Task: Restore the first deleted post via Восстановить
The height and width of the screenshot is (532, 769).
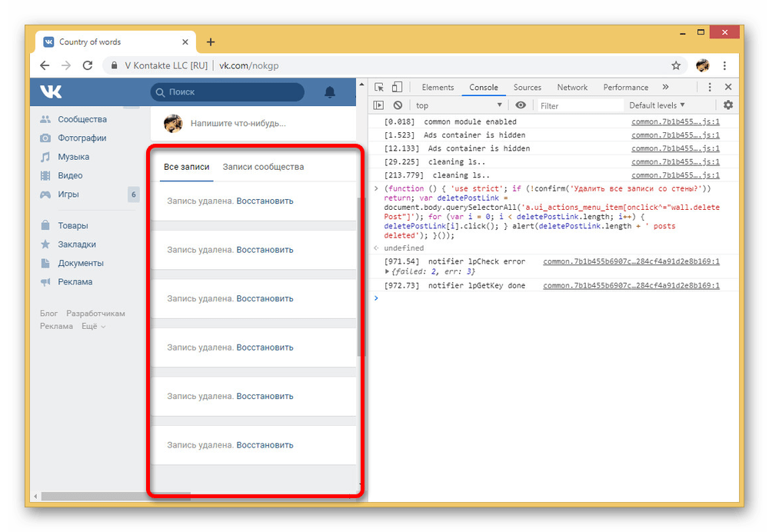Action: pos(265,201)
